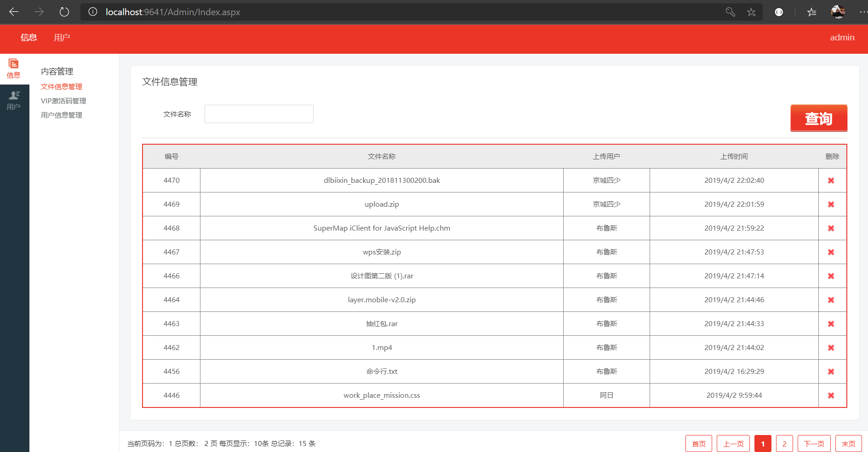Viewport: 868px width, 452px height.
Task: Open browser profile avatar
Action: pos(838,12)
